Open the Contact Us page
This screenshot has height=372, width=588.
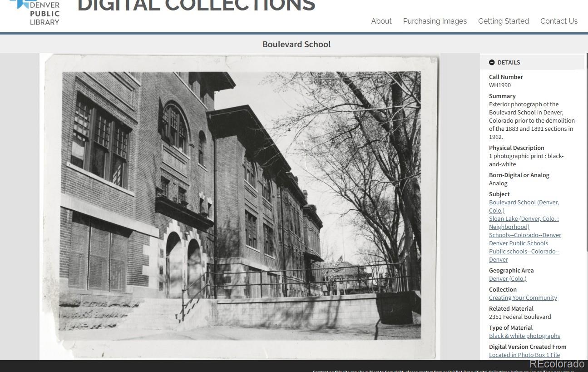coord(559,21)
